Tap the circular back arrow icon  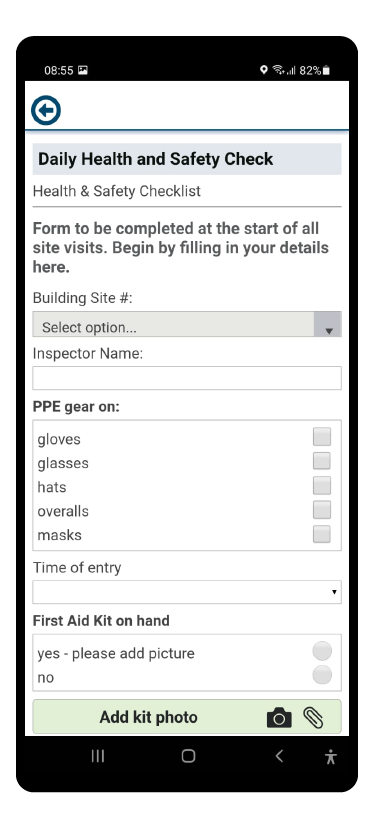(46, 110)
